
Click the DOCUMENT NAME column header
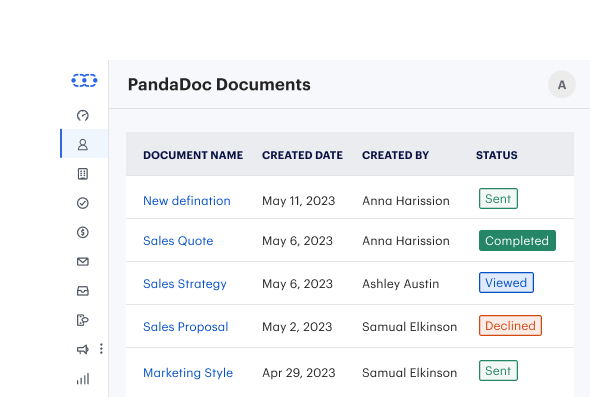click(193, 155)
